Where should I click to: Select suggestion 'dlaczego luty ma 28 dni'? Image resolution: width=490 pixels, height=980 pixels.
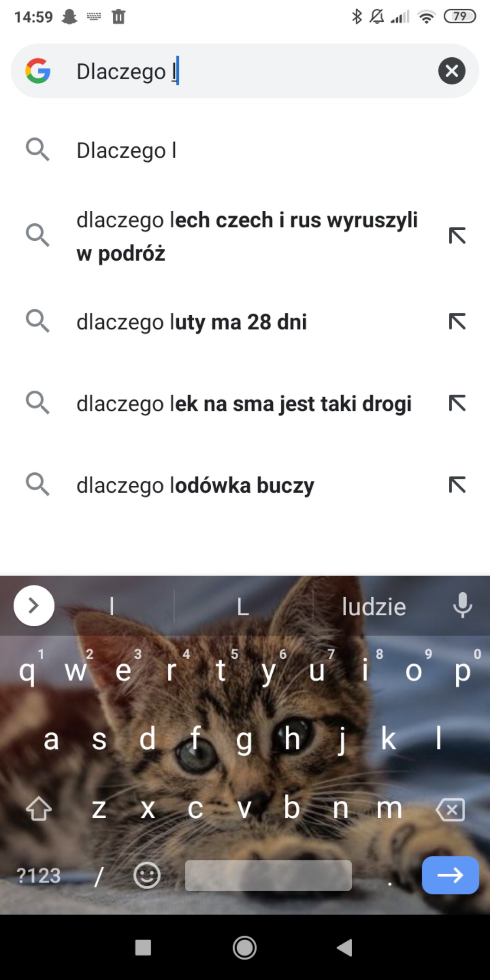[x=245, y=321]
